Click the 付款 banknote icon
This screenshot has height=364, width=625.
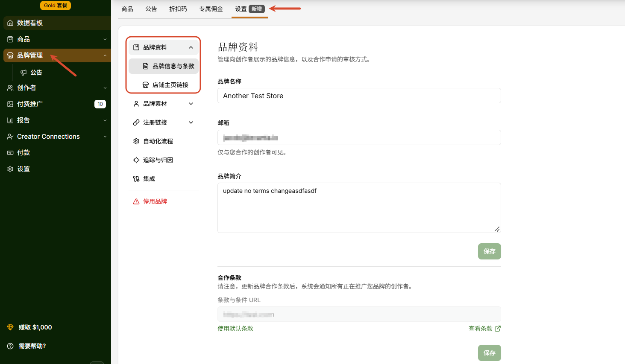point(10,153)
